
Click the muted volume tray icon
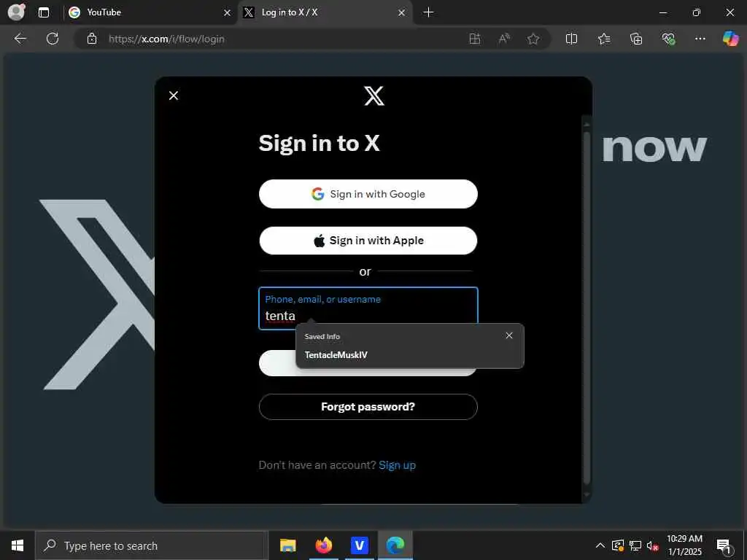tap(652, 545)
